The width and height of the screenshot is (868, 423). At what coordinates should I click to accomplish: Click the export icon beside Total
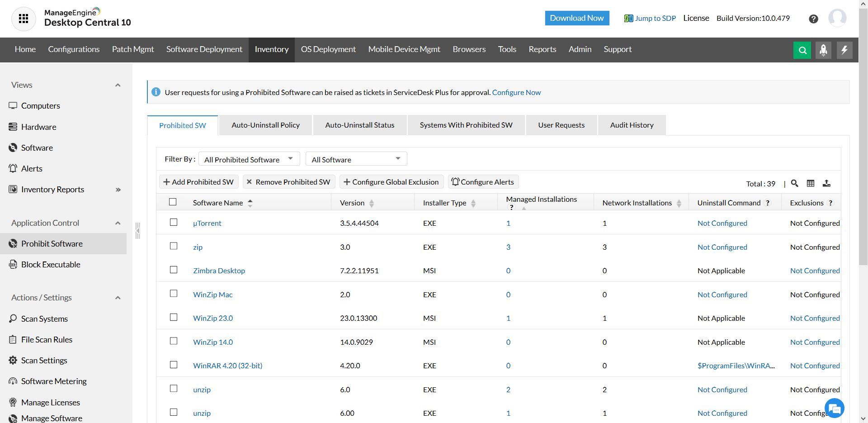tap(826, 183)
